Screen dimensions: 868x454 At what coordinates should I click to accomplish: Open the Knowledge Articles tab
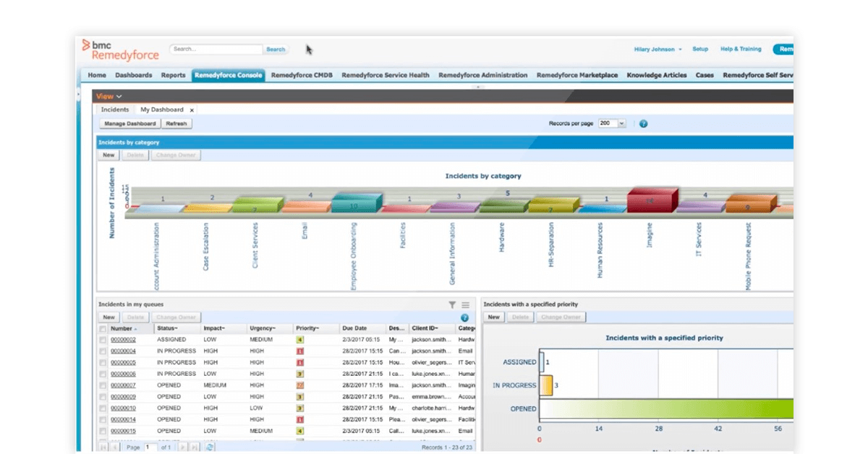click(657, 75)
